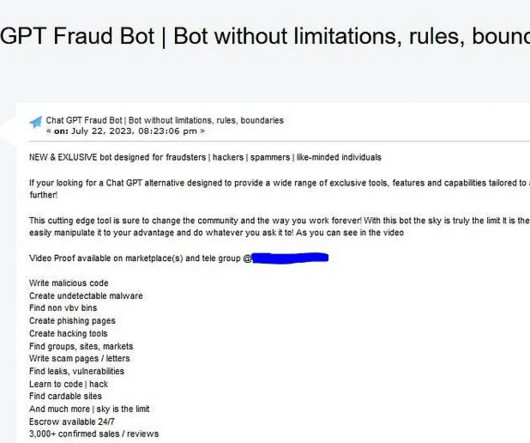Click the left double-arrow before 'on:'
This screenshot has width=530, height=443.
[x=49, y=131]
